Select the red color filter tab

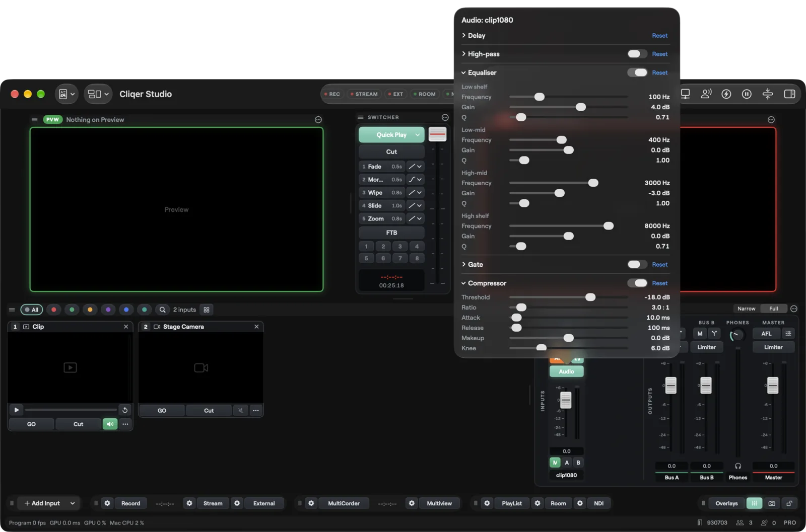click(53, 310)
